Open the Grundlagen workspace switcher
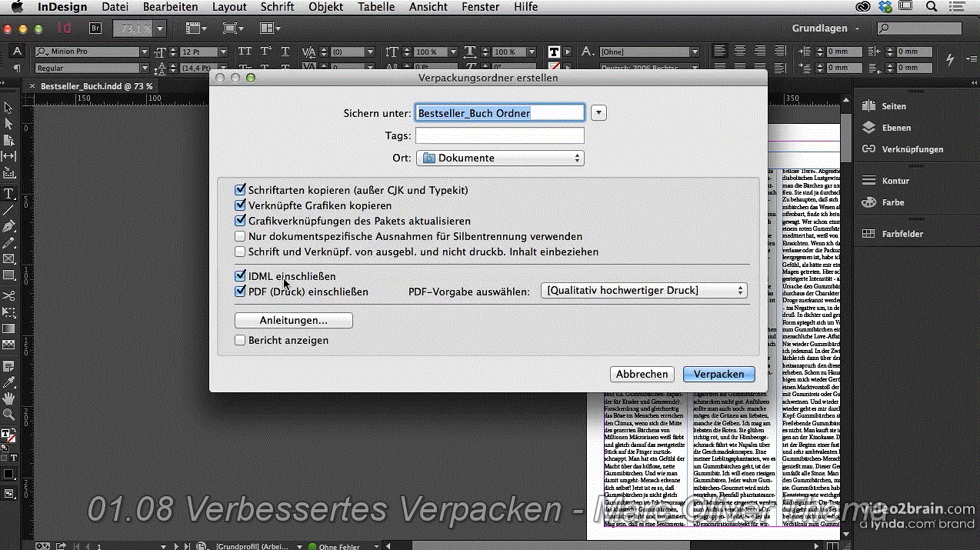Viewport: 980px width, 550px height. [826, 28]
